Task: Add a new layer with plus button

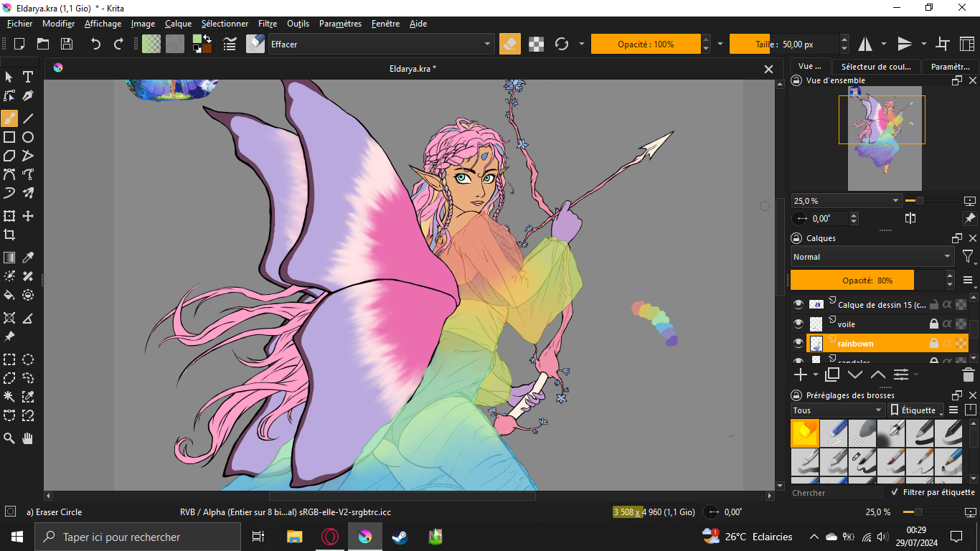Action: coord(801,375)
